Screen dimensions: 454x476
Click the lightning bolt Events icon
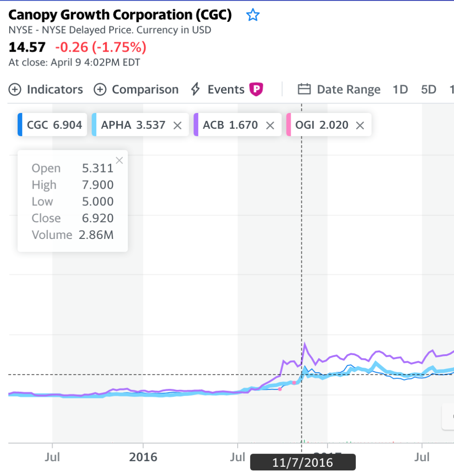195,89
